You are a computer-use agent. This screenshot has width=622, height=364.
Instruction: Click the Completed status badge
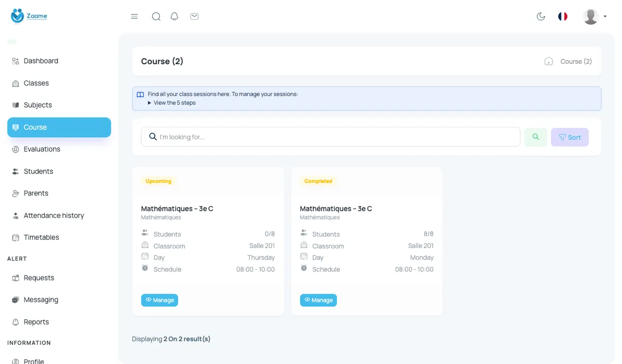pos(318,181)
